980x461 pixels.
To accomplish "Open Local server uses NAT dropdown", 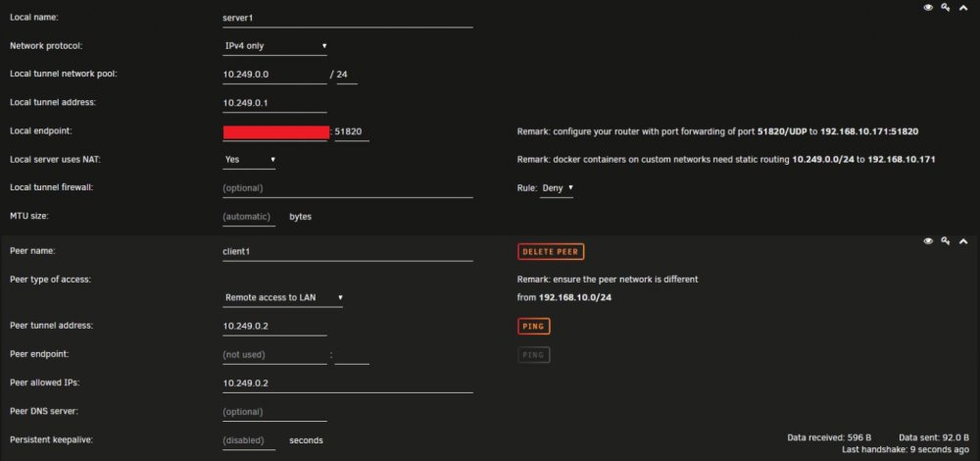I will (x=249, y=160).
